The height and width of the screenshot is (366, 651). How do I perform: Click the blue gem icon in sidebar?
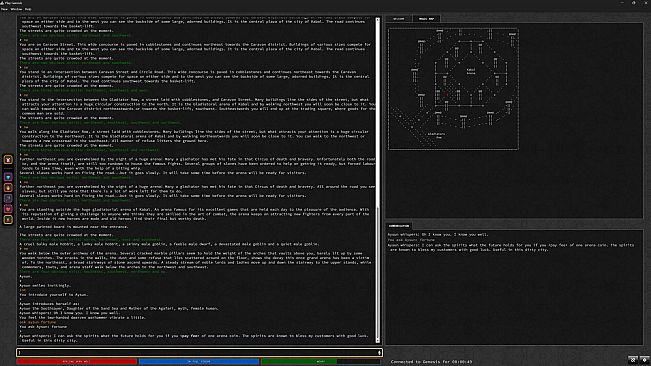click(8, 177)
